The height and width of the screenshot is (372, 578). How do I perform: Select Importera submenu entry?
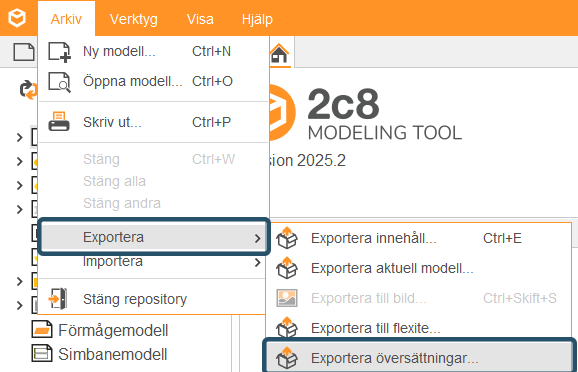[x=152, y=262]
